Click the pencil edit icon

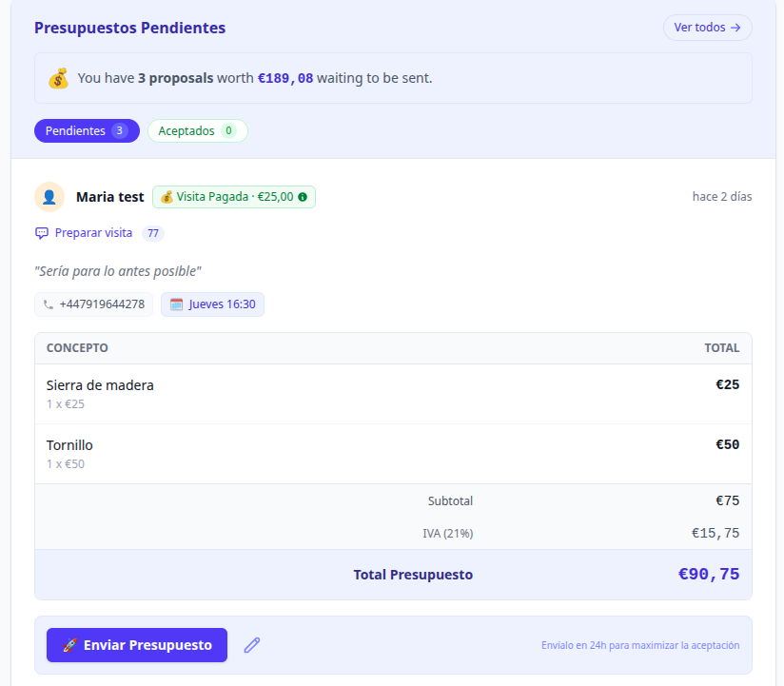[252, 645]
